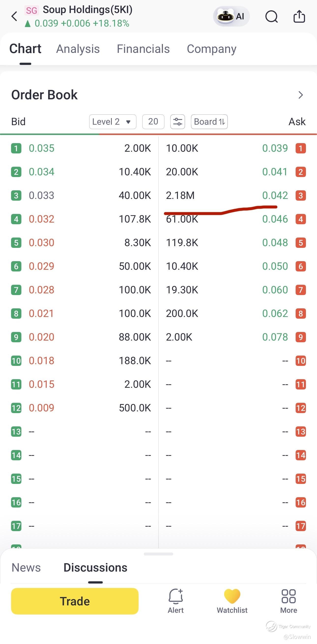Expand Order Book with right chevron
317x644 pixels.
coord(301,95)
